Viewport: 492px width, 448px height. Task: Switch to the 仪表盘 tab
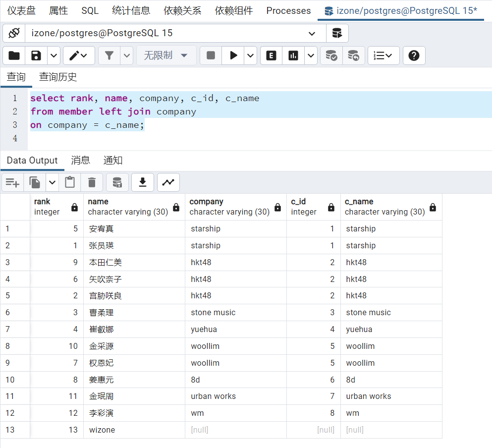coord(21,11)
